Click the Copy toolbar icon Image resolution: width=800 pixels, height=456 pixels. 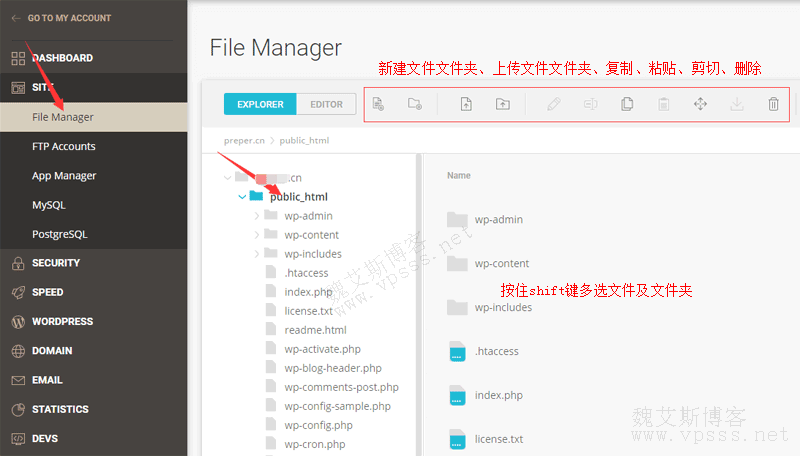[627, 104]
